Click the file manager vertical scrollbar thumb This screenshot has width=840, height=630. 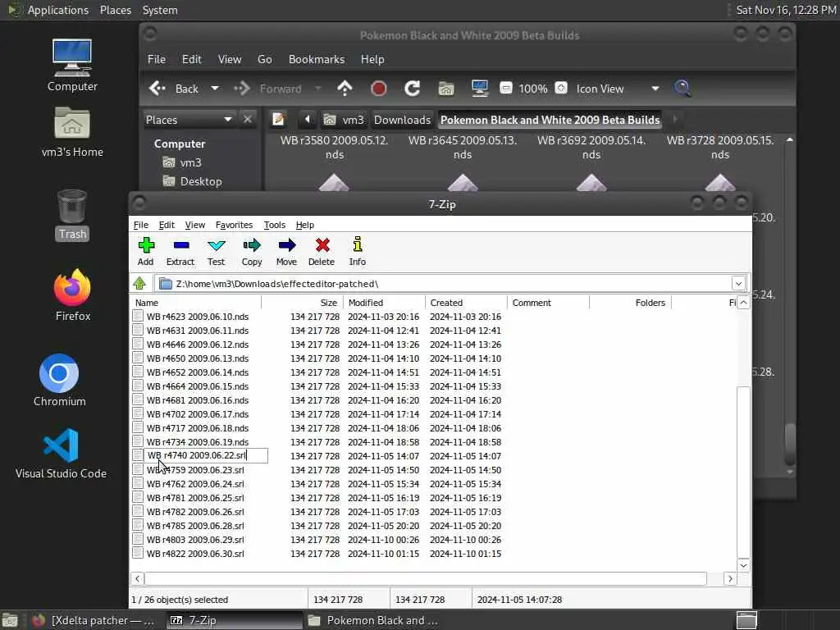tap(790, 443)
